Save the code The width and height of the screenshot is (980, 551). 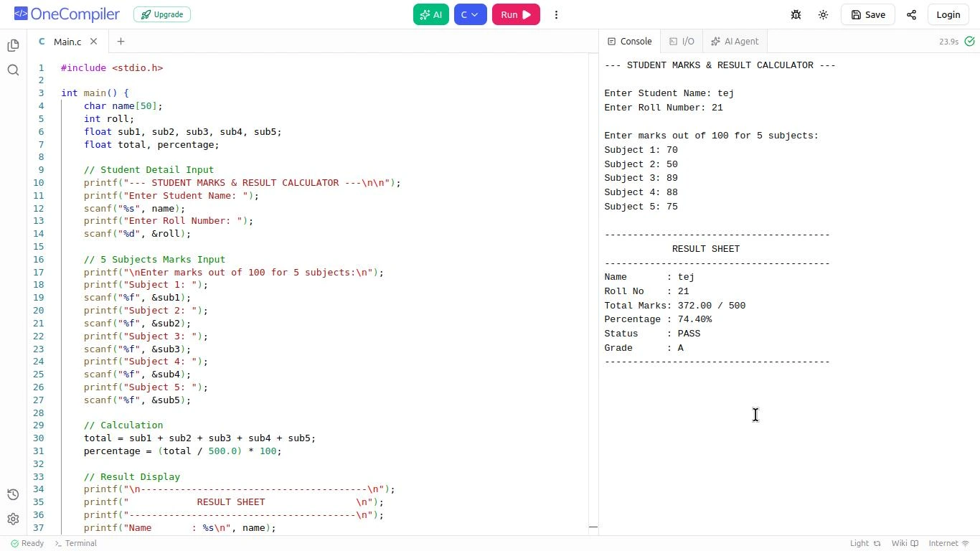(x=867, y=14)
